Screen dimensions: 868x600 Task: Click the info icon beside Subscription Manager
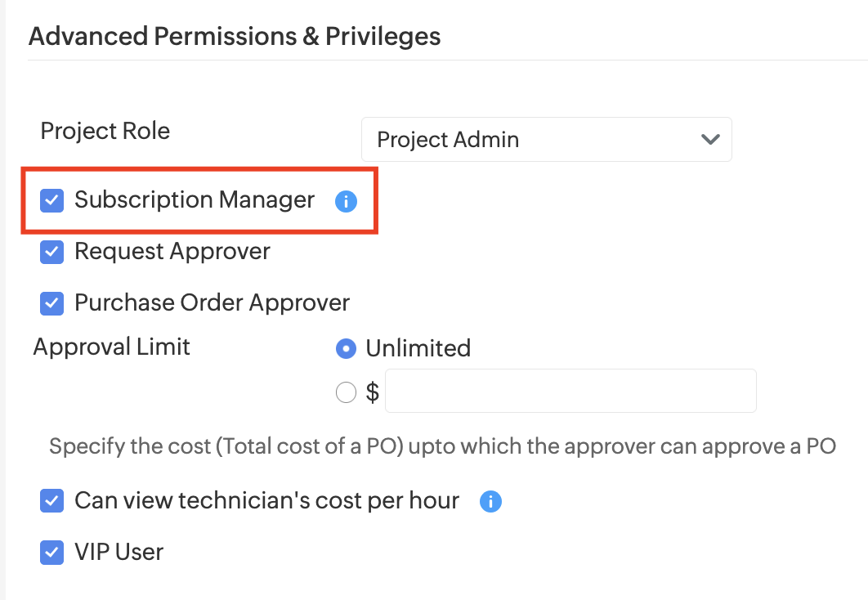(346, 201)
